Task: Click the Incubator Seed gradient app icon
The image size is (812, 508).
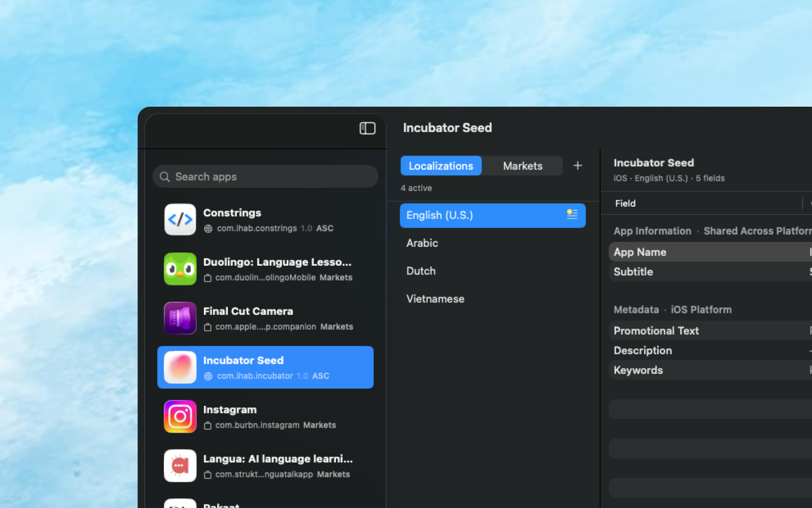Action: coord(180,367)
